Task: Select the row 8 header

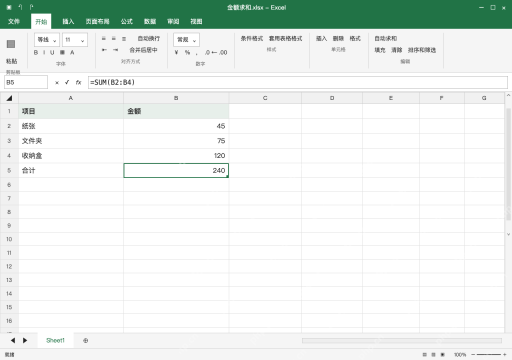Action: [x=9, y=212]
